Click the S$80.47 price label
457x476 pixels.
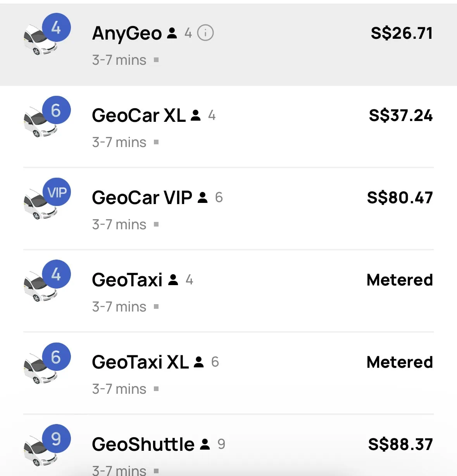[400, 198]
